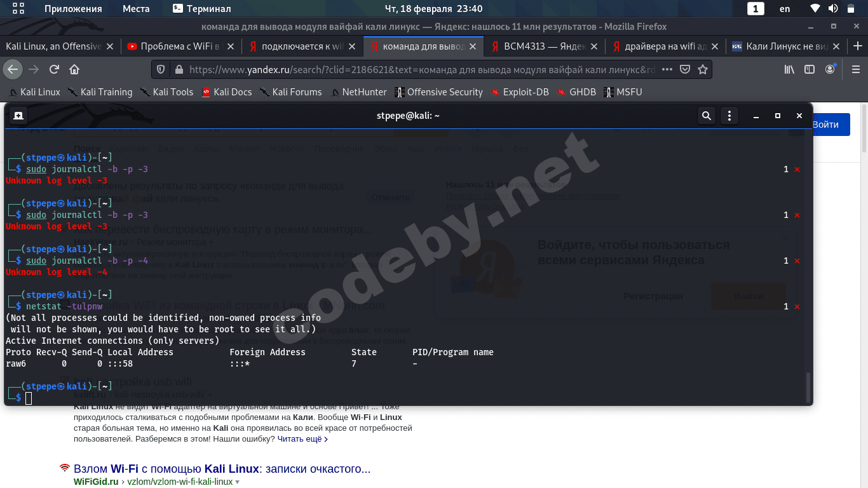
Task: Toggle the Firefox sidebar icon
Action: click(x=810, y=69)
